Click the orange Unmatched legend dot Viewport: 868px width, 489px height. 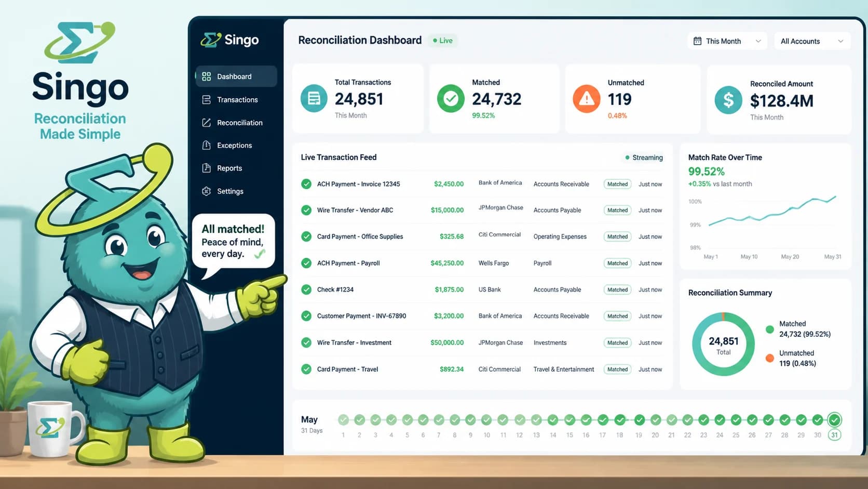pos(770,358)
